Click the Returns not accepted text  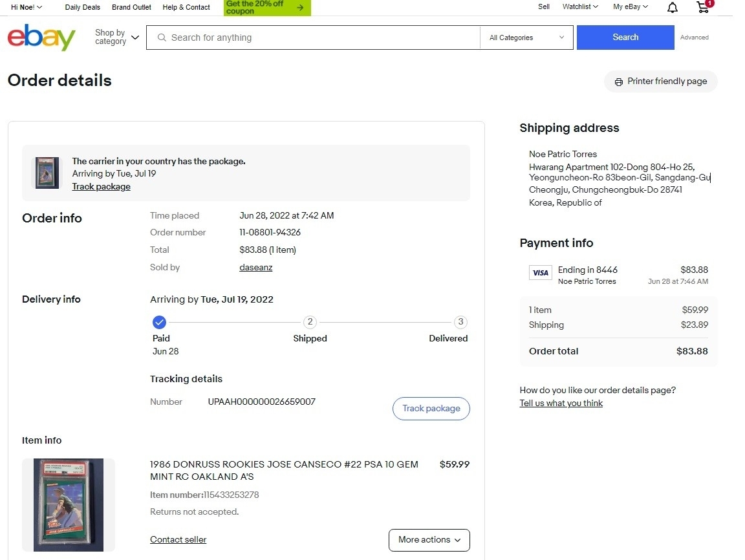[x=194, y=512]
